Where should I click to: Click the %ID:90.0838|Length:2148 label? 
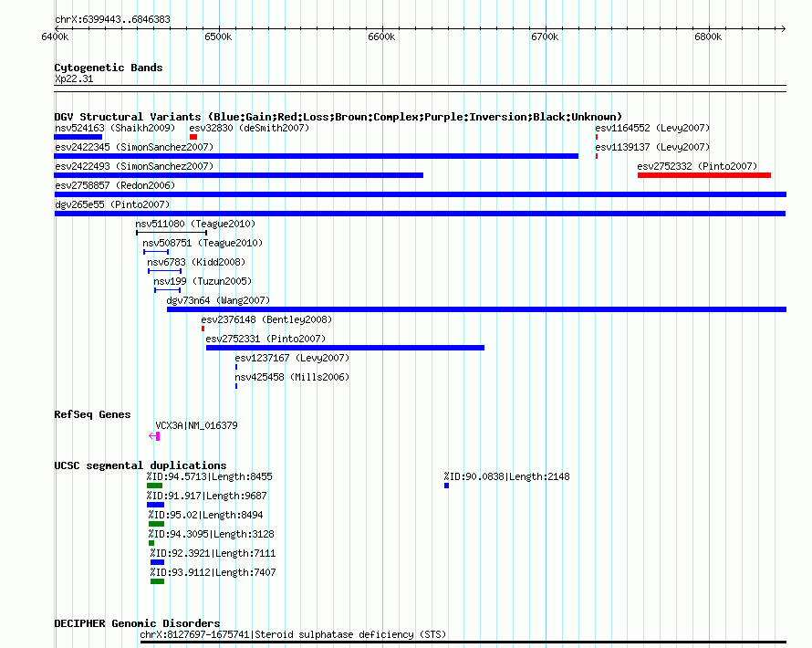(506, 476)
